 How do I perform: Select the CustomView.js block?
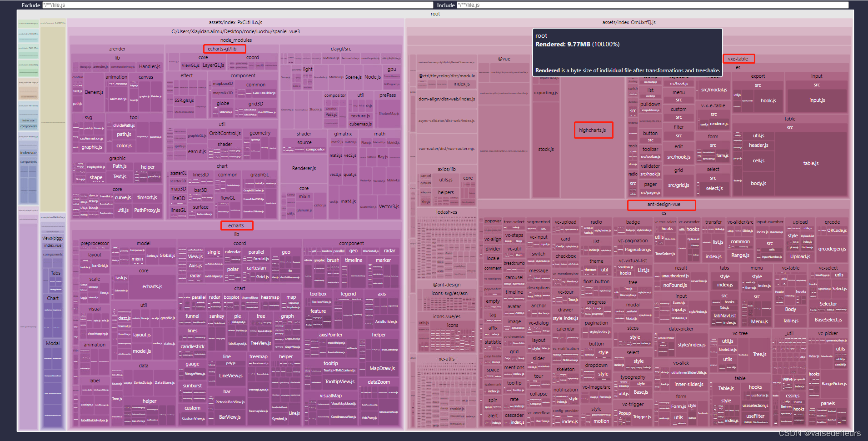[x=193, y=418]
